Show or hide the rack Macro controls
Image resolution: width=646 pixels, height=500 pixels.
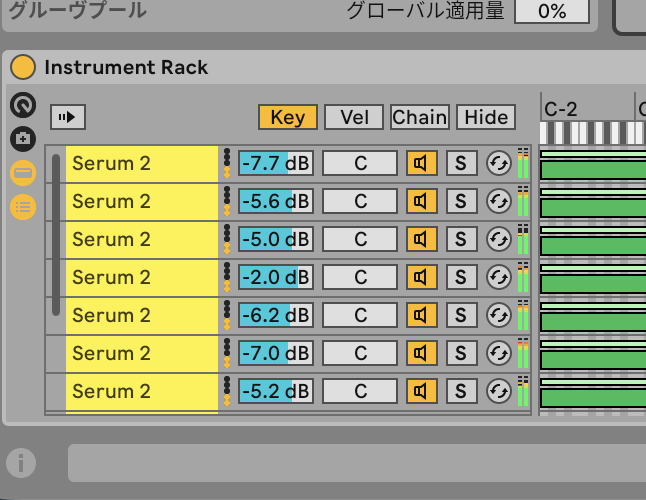pos(23,105)
